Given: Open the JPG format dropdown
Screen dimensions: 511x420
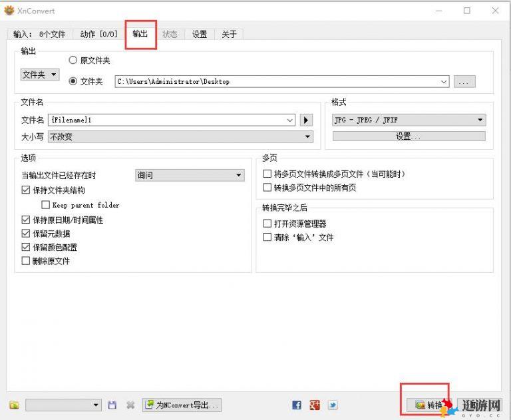Looking at the screenshot, I should 409,120.
